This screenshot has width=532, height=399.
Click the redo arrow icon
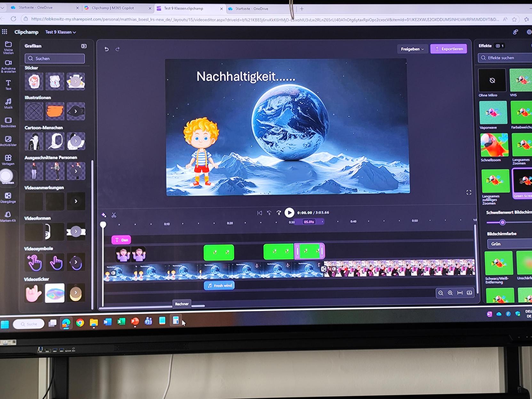[117, 49]
